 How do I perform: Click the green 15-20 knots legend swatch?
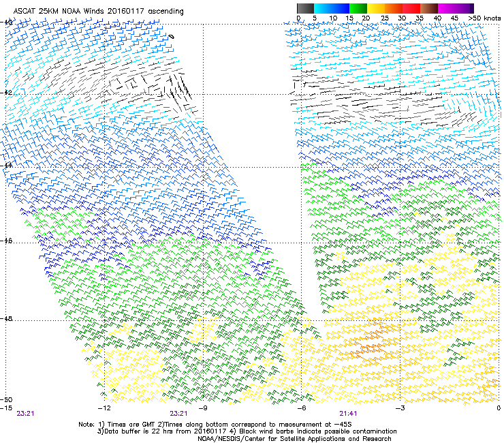(x=358, y=8)
